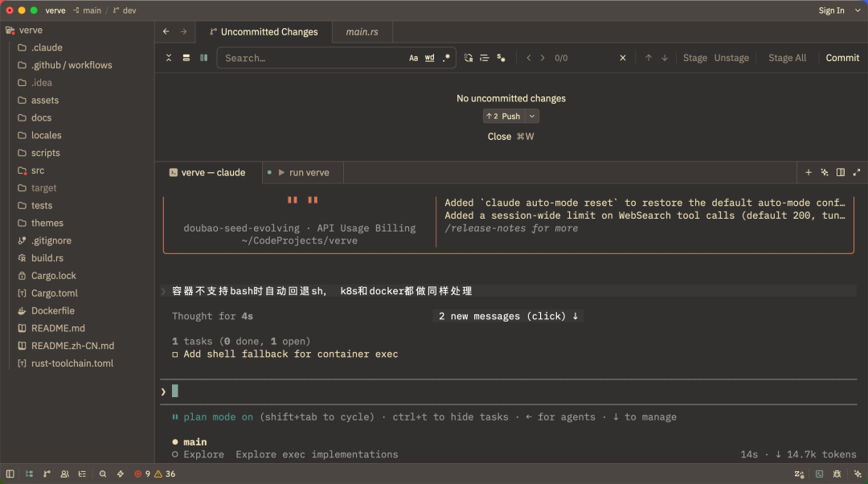Click Close ⌘W link
This screenshot has height=484, width=868.
click(511, 137)
